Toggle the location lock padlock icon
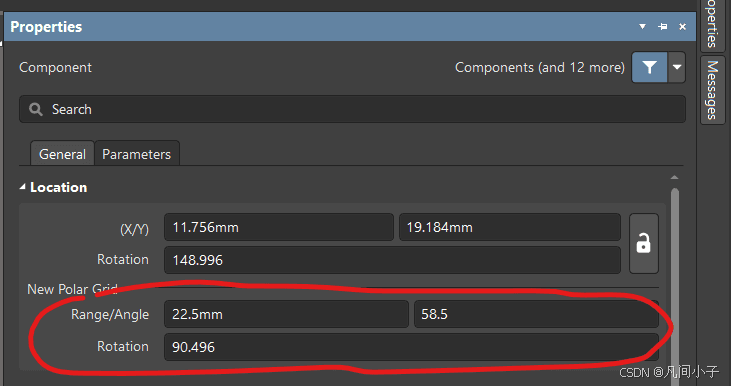 point(644,243)
